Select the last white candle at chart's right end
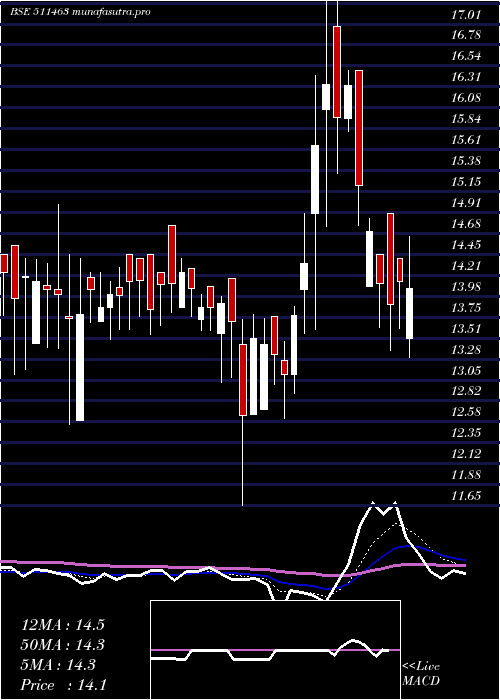The image size is (500, 700). pos(409,313)
